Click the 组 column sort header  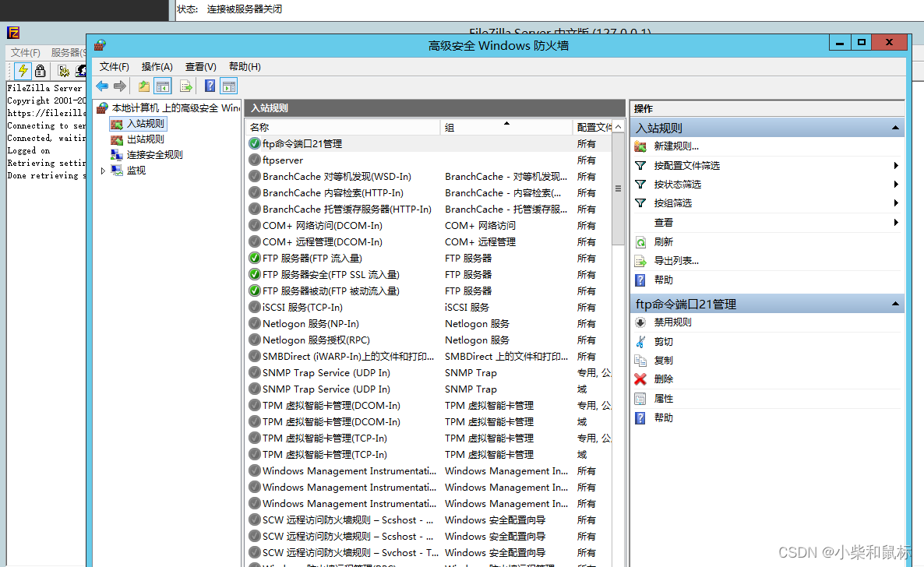pos(506,127)
